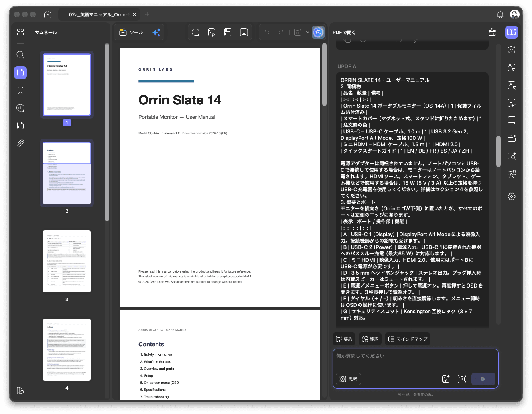The image size is (532, 414).
Task: Open the grid view sidebar icon
Action: tap(20, 32)
